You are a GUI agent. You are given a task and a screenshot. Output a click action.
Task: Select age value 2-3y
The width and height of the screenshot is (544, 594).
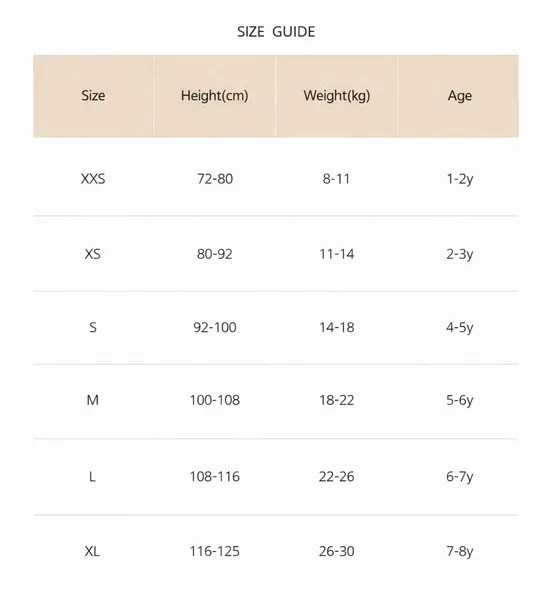click(x=460, y=254)
